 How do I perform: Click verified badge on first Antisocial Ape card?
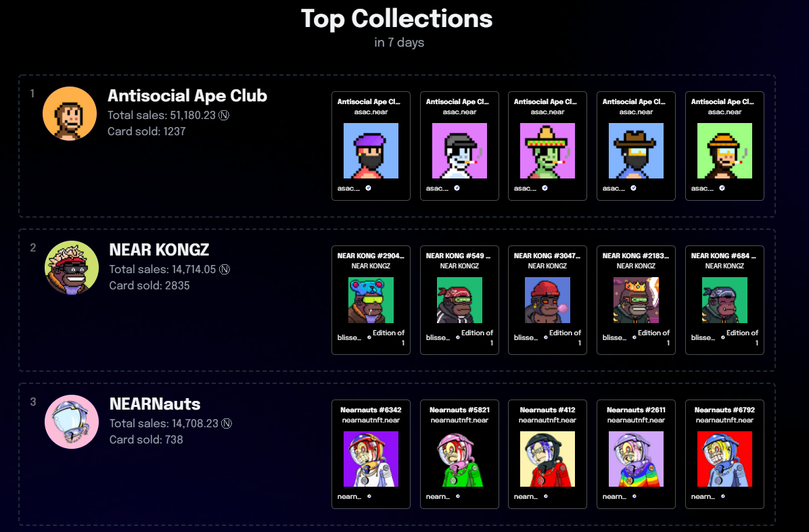(369, 188)
